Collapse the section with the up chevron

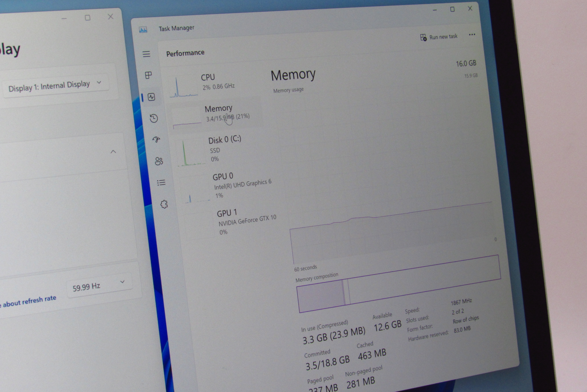click(113, 152)
